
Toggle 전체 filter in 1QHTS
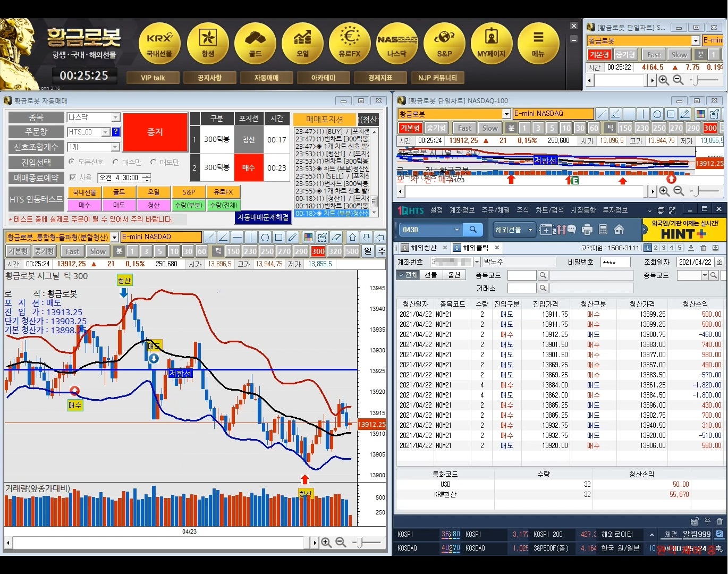point(409,275)
